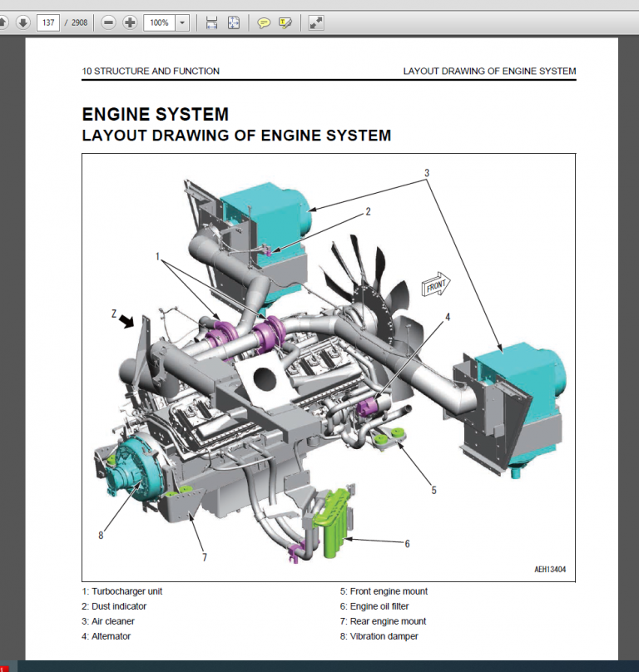Click the '1: Turbocharger unit' legend entry

[x=121, y=591]
